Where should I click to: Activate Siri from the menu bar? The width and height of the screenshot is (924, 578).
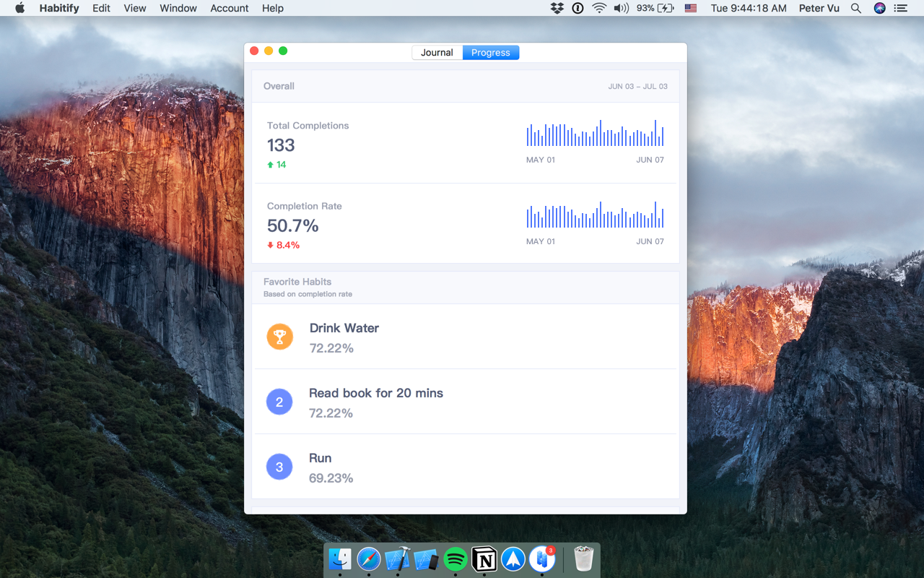[x=879, y=8]
